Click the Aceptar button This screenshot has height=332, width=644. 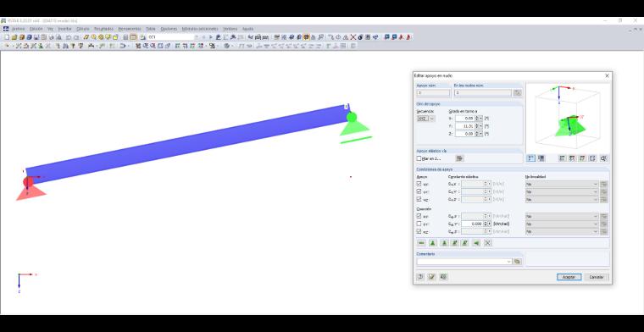(x=569, y=277)
